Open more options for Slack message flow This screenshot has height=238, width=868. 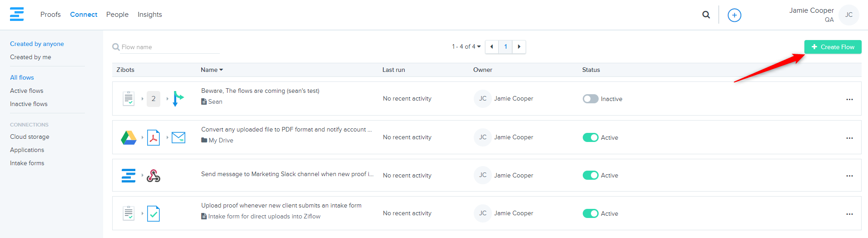[849, 176]
